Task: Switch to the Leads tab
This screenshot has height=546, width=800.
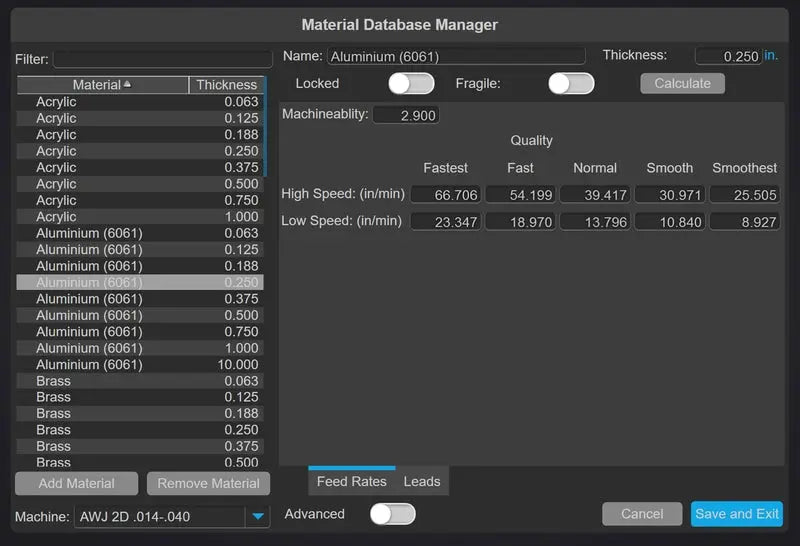Action: pyautogui.click(x=421, y=481)
